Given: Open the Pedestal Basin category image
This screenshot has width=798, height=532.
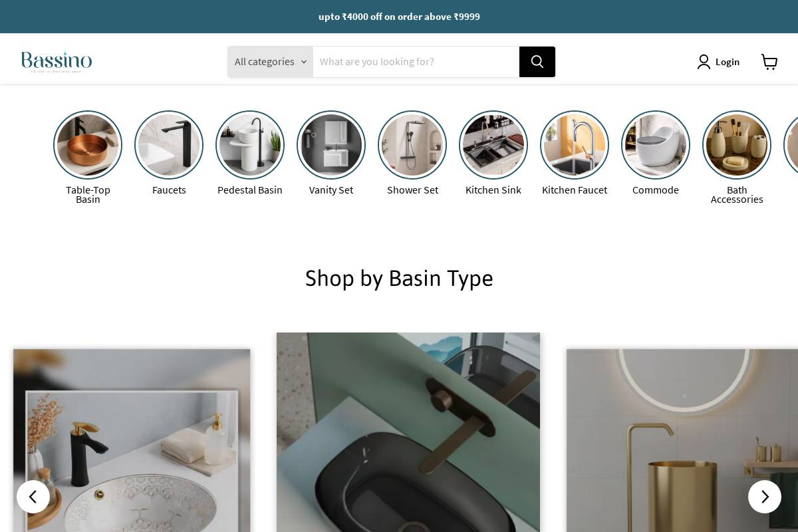Looking at the screenshot, I should click(250, 145).
